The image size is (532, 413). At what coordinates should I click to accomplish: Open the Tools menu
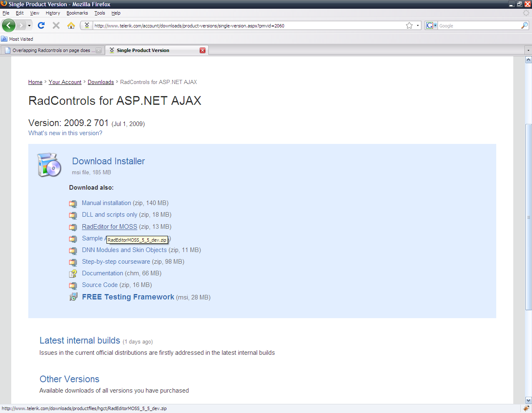pyautogui.click(x=99, y=13)
